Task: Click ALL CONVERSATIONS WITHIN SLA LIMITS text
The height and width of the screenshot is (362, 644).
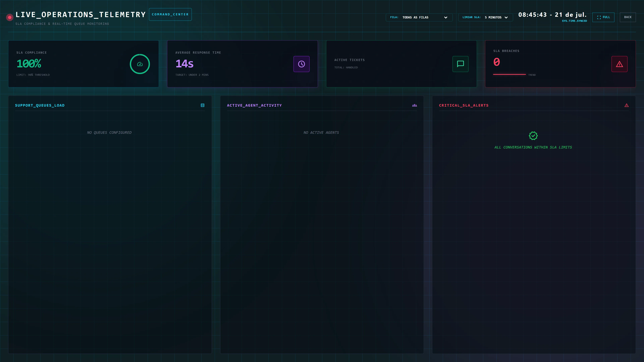Action: coord(533,147)
